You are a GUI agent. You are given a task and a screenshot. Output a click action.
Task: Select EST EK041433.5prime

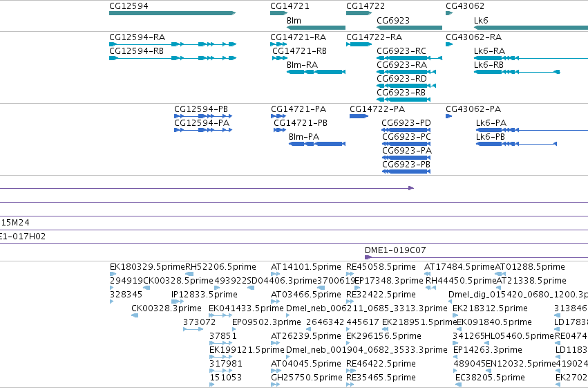coord(220,315)
